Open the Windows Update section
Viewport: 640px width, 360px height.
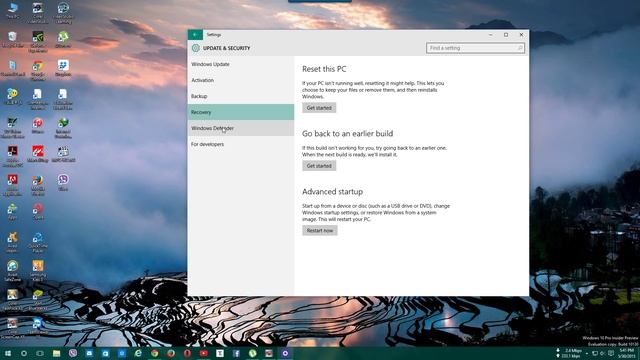241,64
